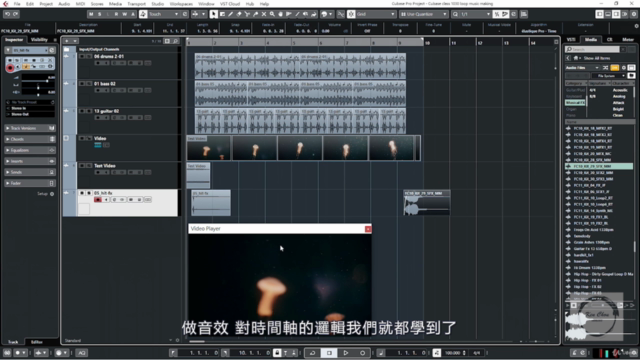The image size is (640, 360).
Task: Expand the Equalizers inspector section
Action: 29,150
